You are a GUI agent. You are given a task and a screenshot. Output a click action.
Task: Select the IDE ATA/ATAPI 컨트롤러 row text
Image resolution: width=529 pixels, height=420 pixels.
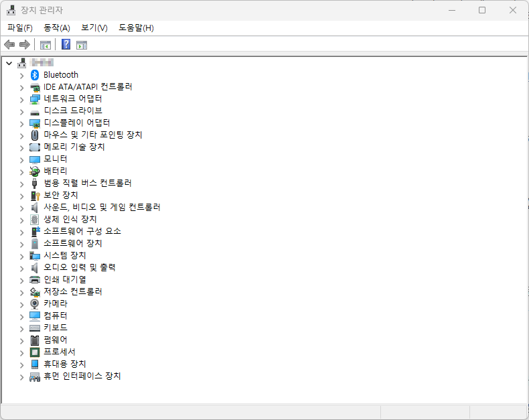pos(88,87)
